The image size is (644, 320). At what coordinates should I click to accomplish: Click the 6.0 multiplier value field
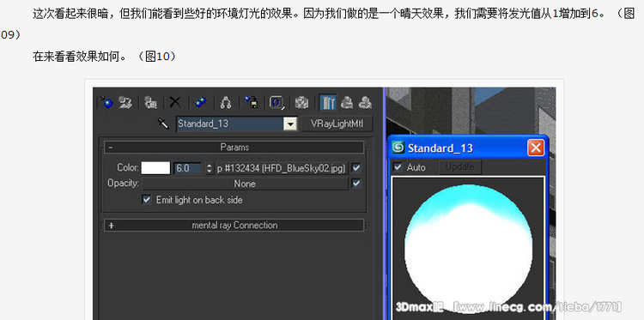point(188,168)
